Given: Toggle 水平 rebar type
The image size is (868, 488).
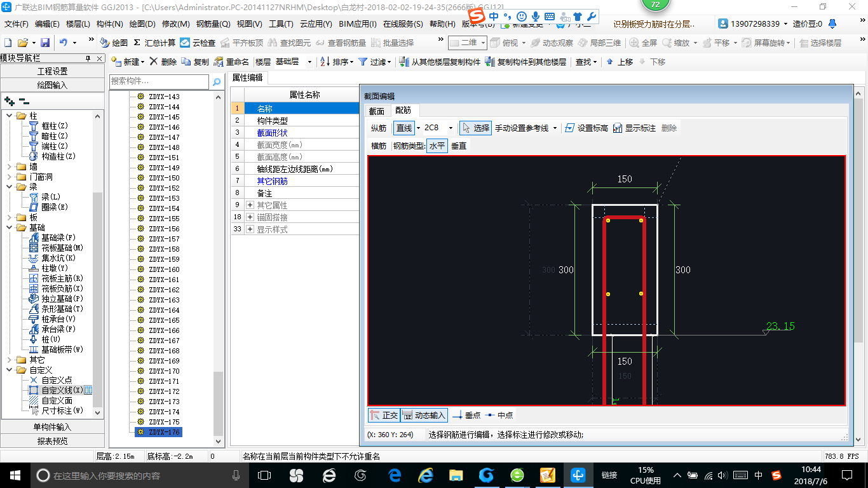Looking at the screenshot, I should [x=437, y=146].
